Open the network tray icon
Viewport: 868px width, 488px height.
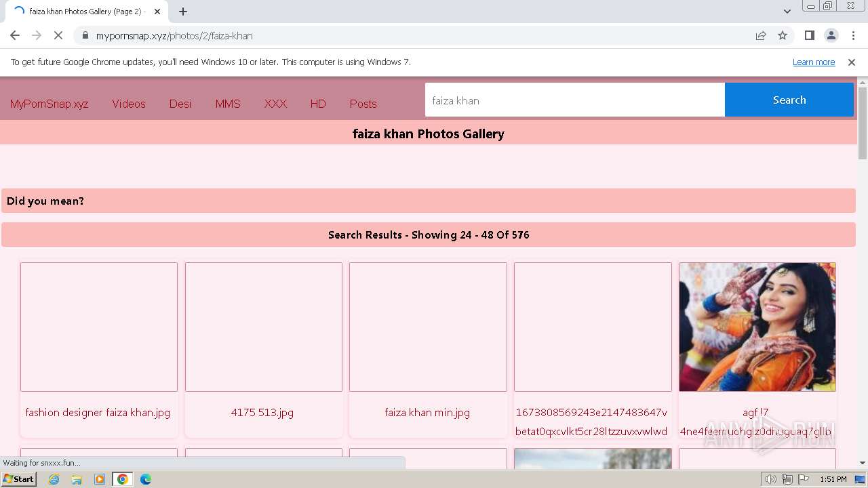(787, 479)
